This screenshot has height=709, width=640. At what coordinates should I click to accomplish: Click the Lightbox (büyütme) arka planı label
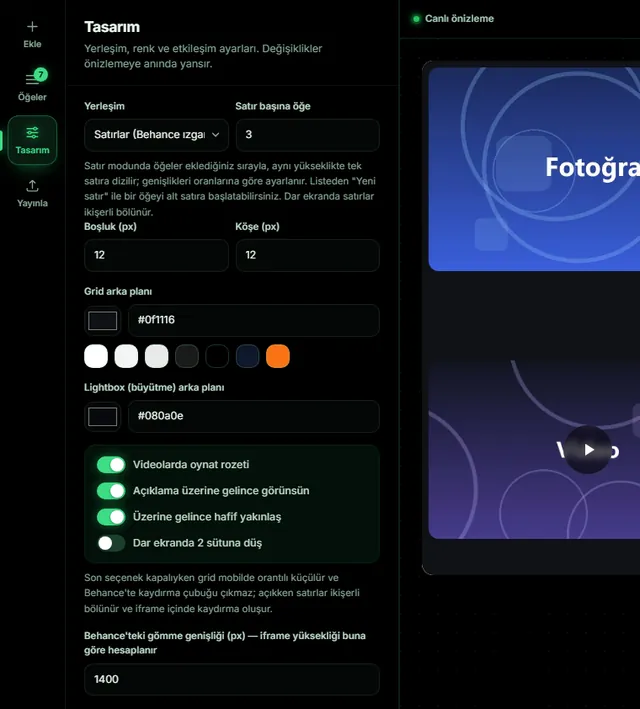coord(154,388)
